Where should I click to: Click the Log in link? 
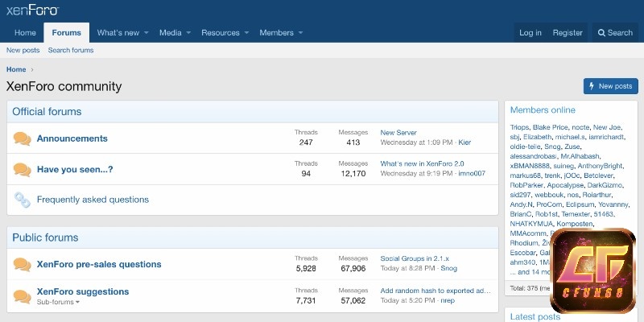(x=530, y=33)
